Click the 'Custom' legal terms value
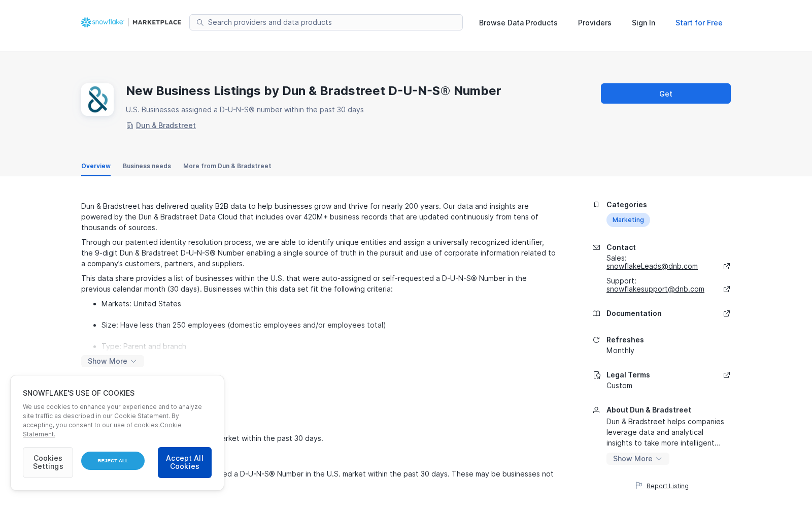812x508 pixels. click(619, 386)
